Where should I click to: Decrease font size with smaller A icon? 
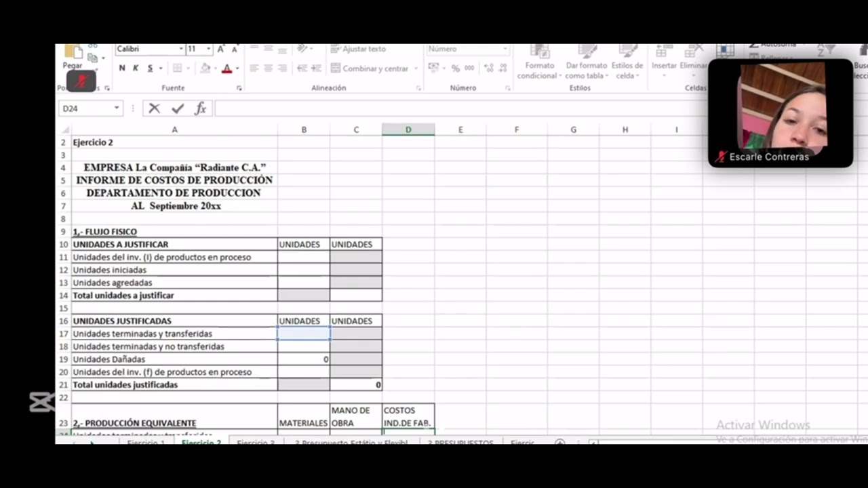[x=235, y=49]
